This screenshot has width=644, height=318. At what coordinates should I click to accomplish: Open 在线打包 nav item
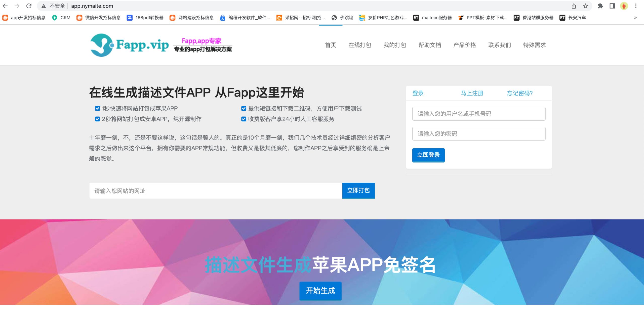coord(360,45)
